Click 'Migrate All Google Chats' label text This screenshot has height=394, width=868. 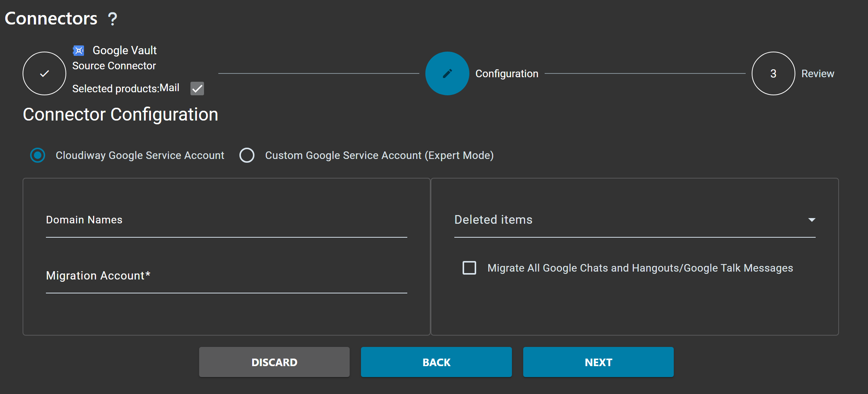[640, 268]
